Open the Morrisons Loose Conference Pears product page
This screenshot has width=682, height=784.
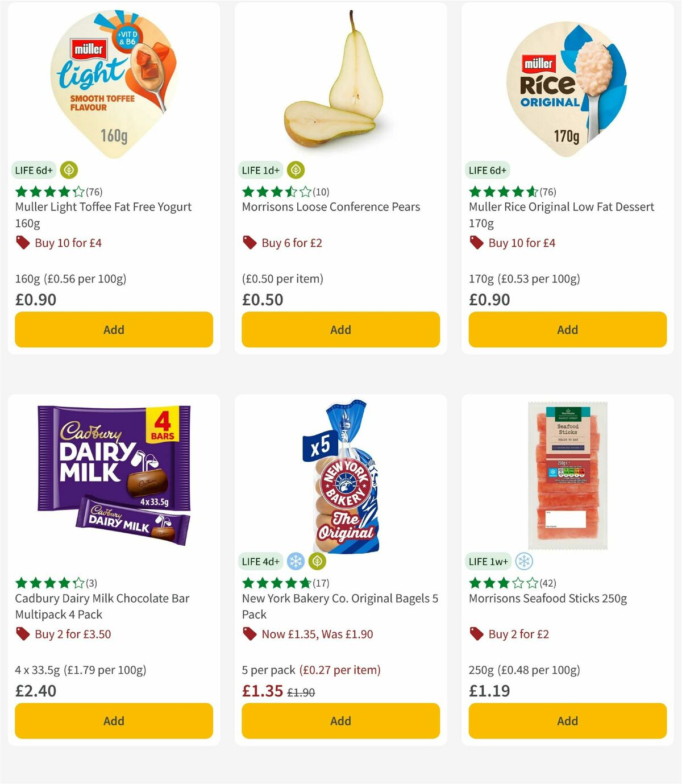[x=331, y=207]
